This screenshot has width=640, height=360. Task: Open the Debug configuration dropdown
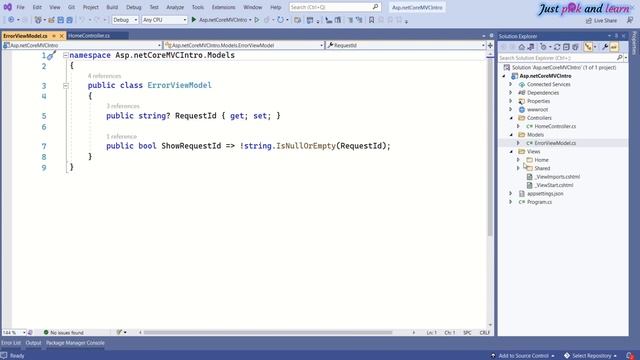(125, 20)
